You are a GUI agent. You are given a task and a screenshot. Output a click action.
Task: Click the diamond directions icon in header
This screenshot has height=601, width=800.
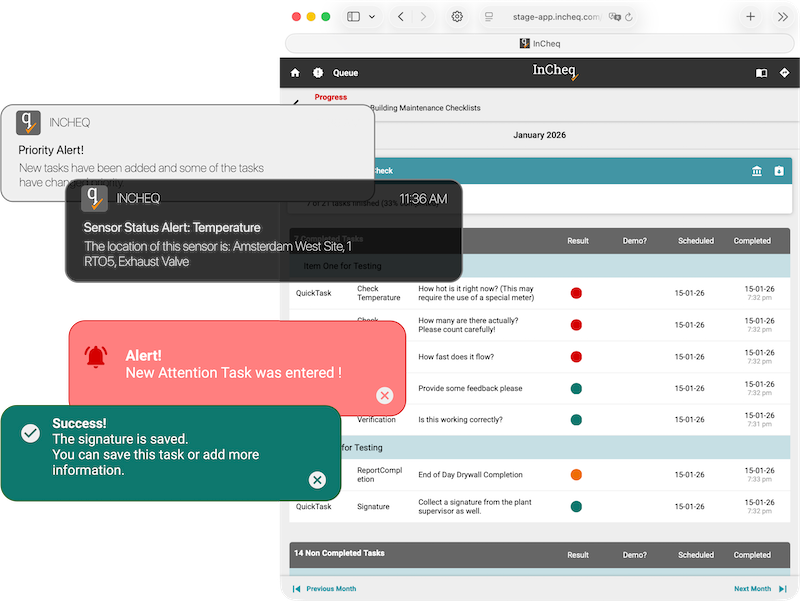[784, 73]
